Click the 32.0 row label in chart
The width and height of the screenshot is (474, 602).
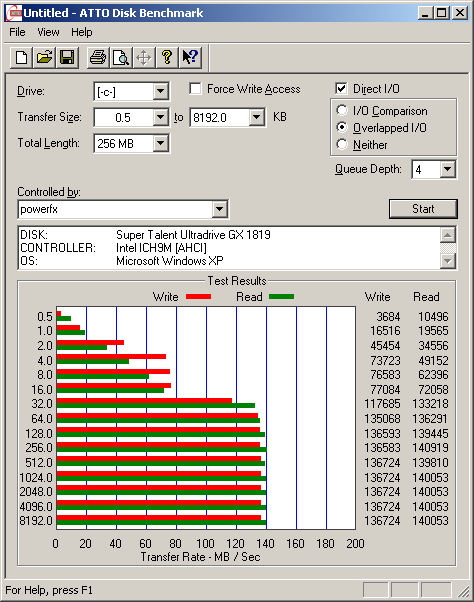click(42, 404)
